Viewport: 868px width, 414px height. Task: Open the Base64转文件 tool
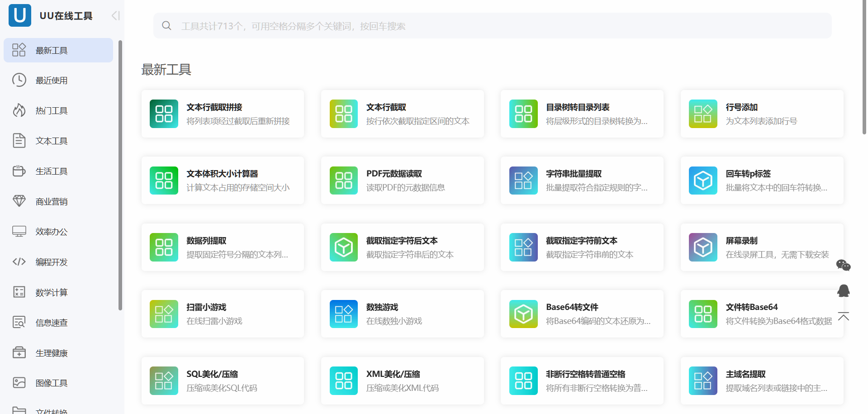coord(582,314)
